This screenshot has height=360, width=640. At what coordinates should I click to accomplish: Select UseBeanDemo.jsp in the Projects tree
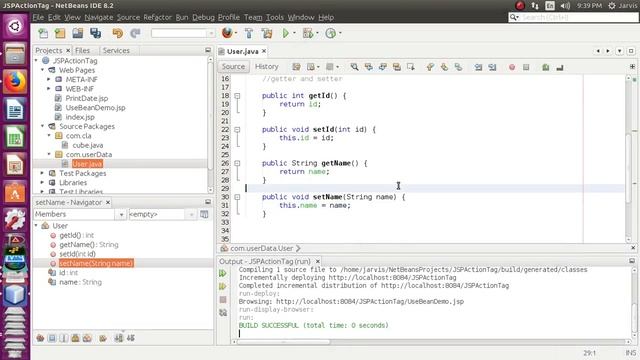pos(96,108)
